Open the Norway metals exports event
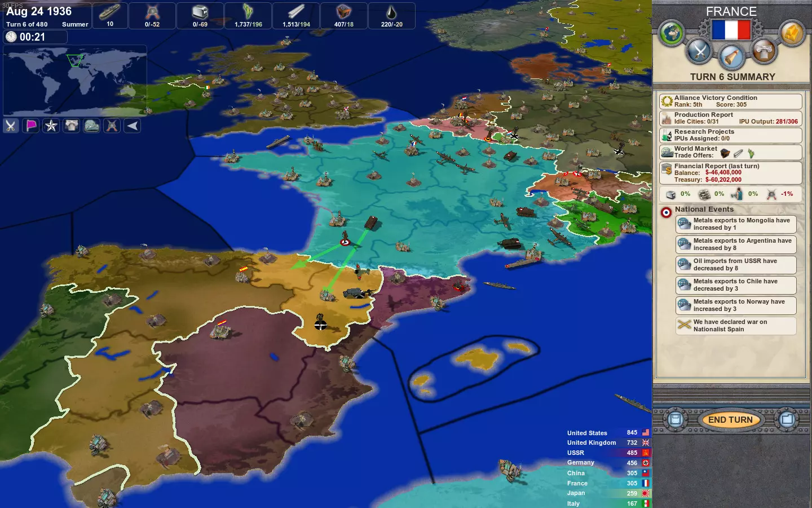This screenshot has height=508, width=812. click(x=736, y=305)
